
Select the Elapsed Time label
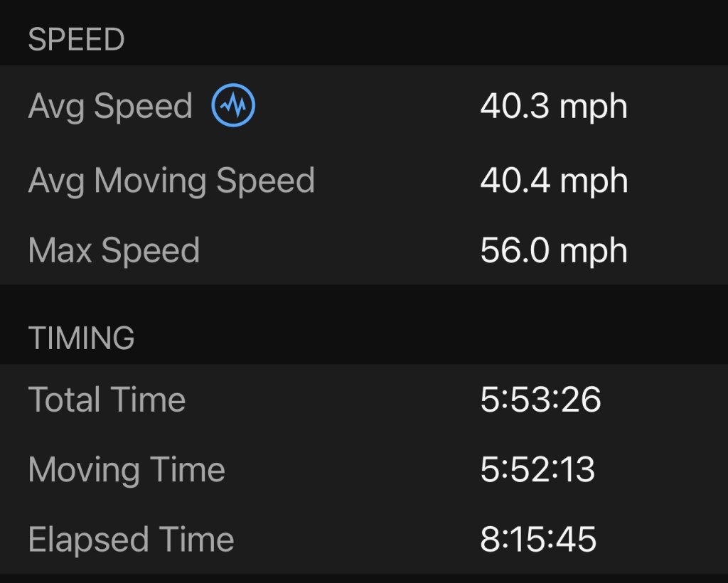[131, 540]
